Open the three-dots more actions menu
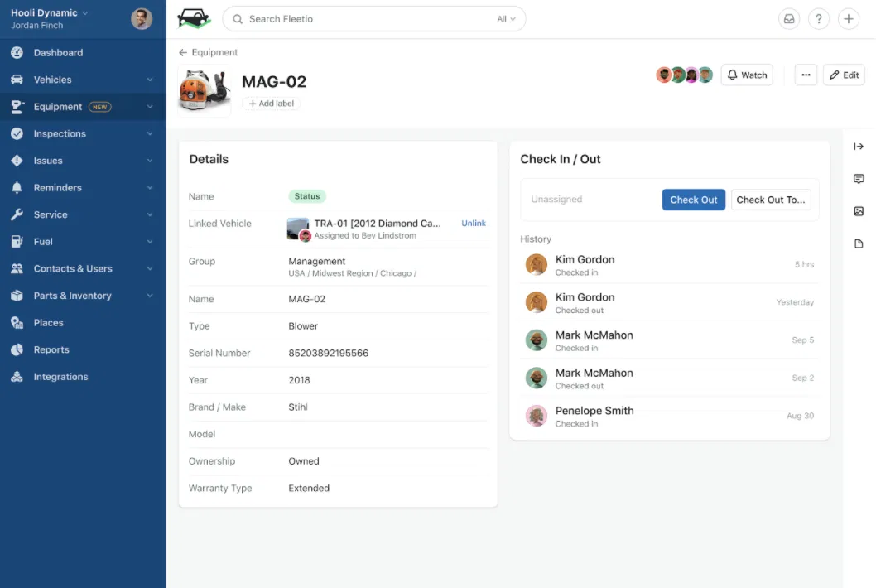The height and width of the screenshot is (588, 876). 806,75
